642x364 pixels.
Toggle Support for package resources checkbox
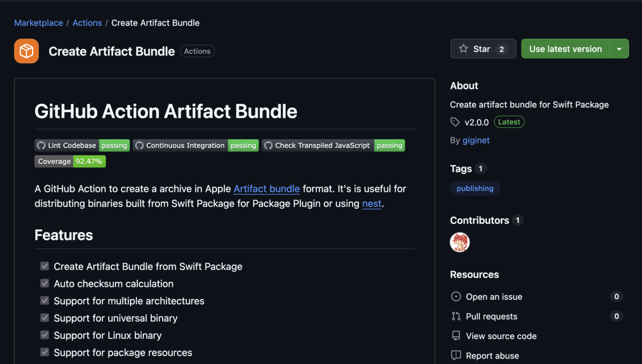point(44,352)
